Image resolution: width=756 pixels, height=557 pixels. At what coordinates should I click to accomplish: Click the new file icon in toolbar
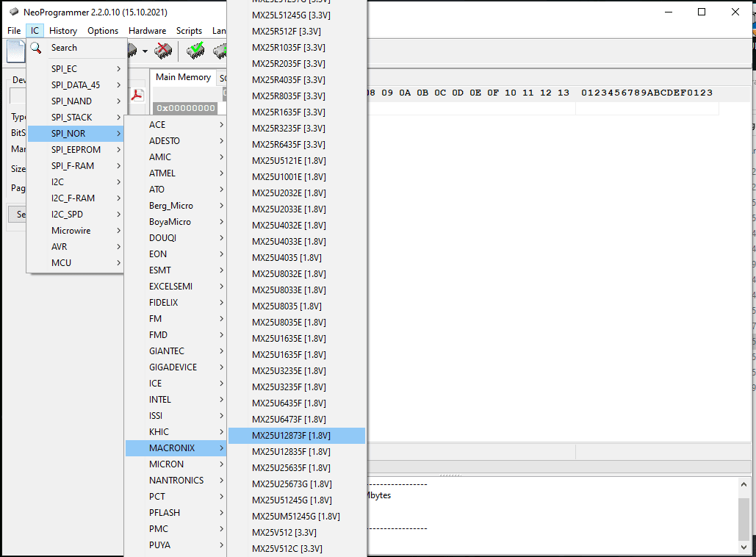point(15,51)
